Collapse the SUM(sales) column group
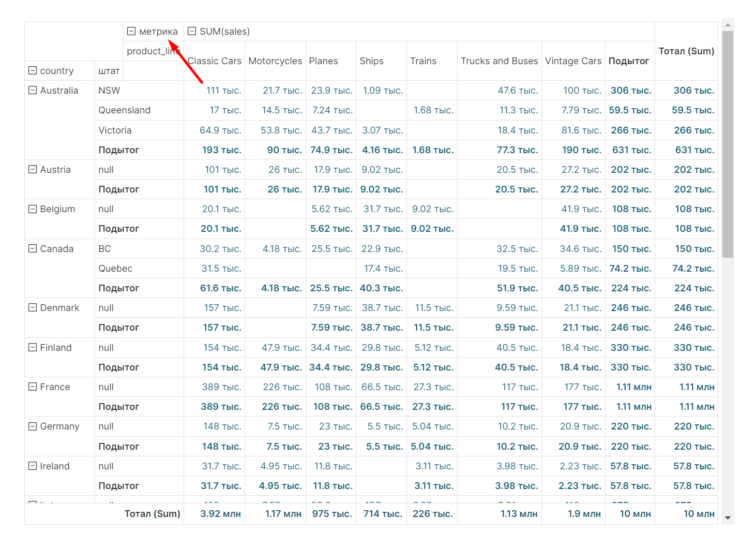This screenshot has height=548, width=756. click(x=192, y=31)
